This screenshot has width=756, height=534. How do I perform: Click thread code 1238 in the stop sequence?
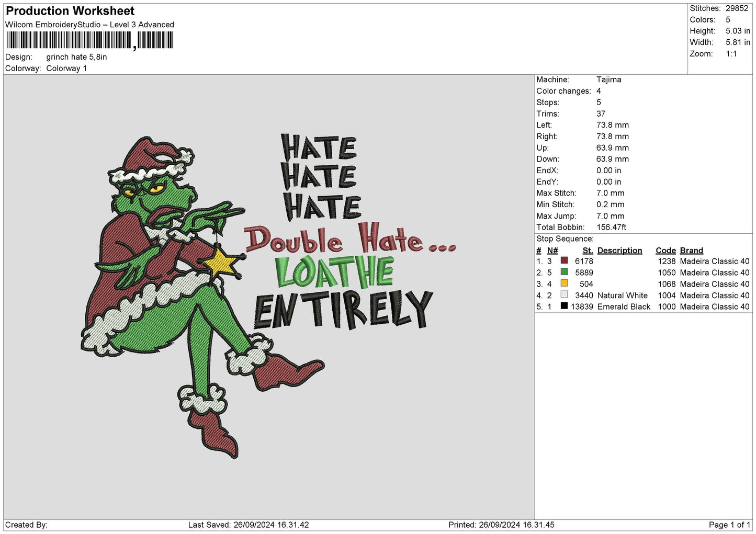(667, 261)
